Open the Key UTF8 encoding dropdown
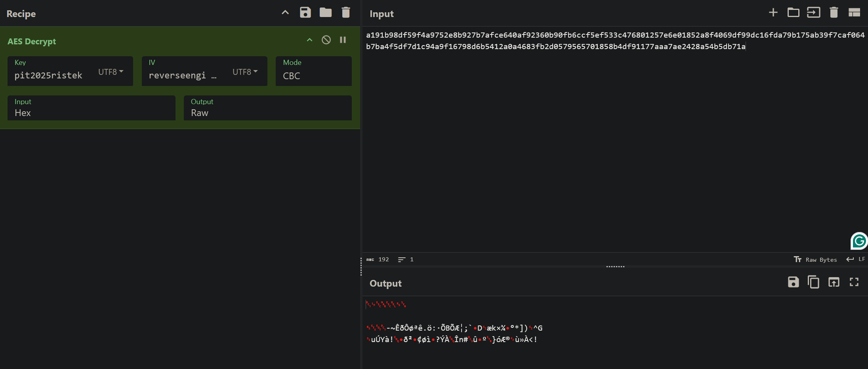 (x=110, y=72)
